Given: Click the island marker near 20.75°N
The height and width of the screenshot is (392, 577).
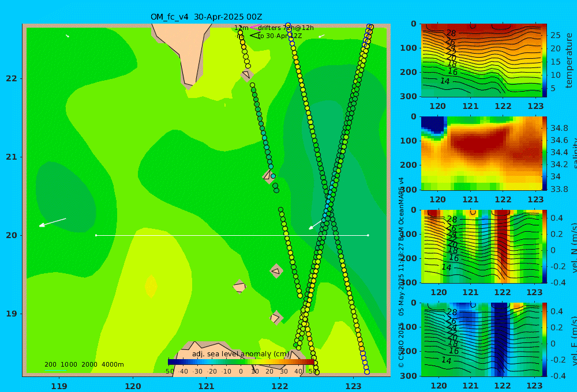Looking at the screenshot, I should click(x=268, y=176).
